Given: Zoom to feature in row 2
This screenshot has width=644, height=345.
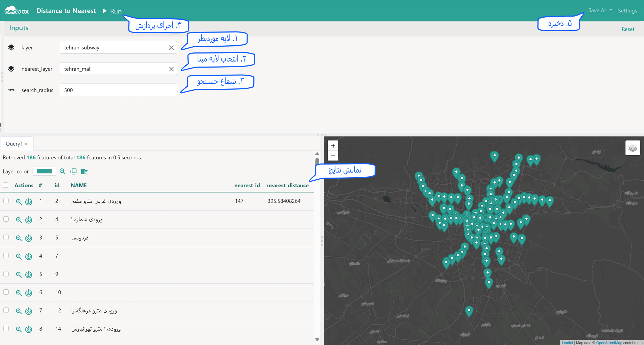Looking at the screenshot, I should point(19,220).
